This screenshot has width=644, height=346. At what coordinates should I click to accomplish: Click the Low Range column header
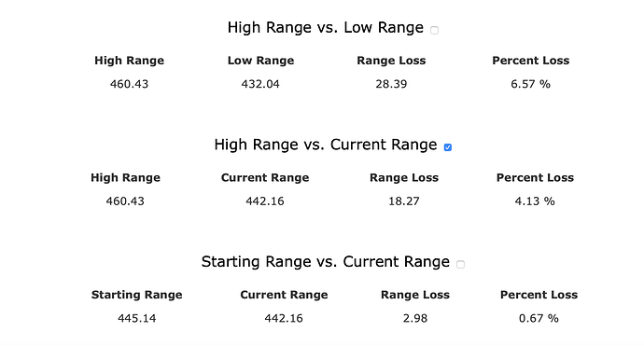(x=260, y=61)
